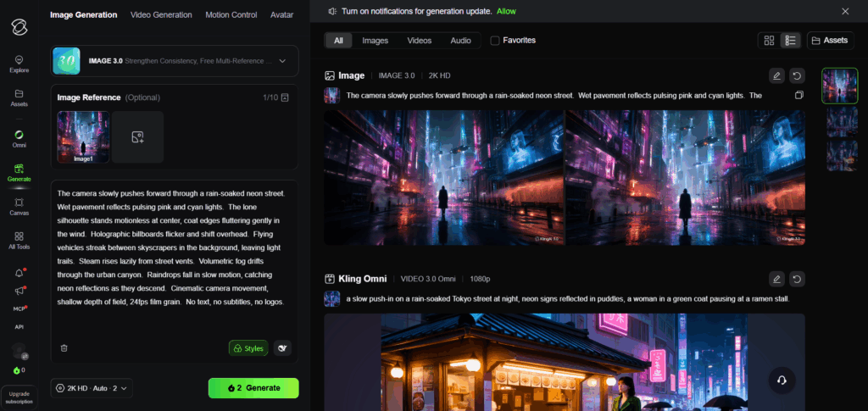Open the first generated neon street image

(x=443, y=177)
